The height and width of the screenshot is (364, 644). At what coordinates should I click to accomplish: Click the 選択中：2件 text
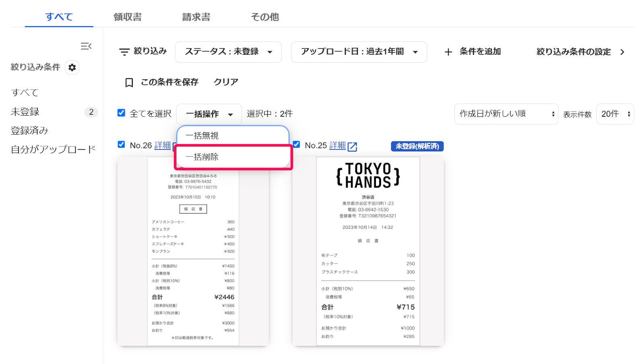tap(270, 114)
